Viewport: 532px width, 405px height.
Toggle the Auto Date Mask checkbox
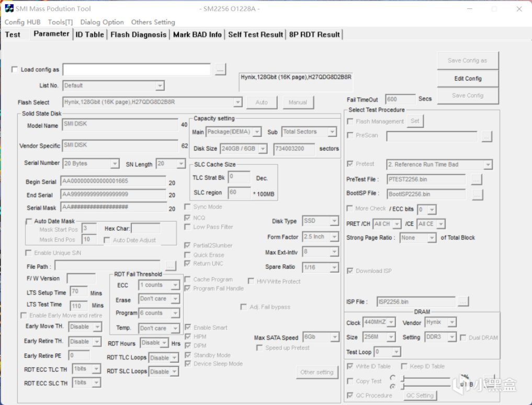(29, 221)
